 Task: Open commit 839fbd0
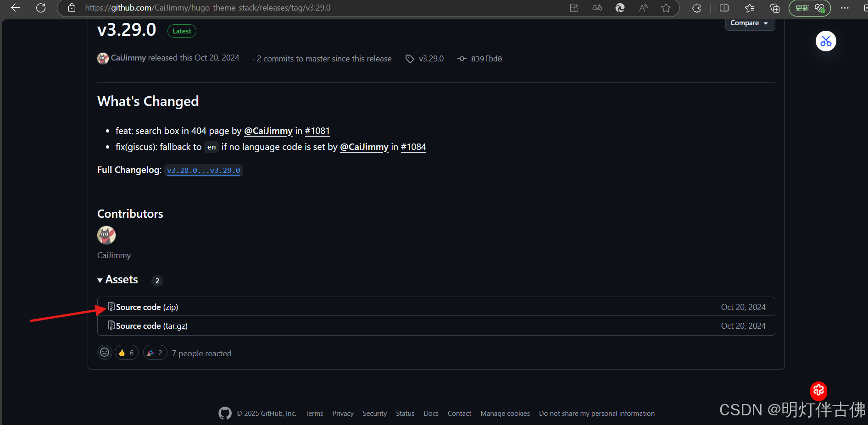coord(486,59)
